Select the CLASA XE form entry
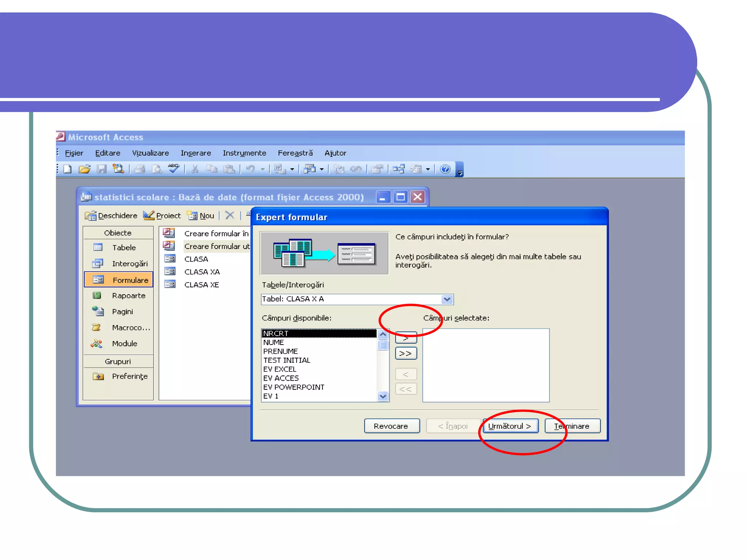Screen dimensions: 747x560 (201, 285)
